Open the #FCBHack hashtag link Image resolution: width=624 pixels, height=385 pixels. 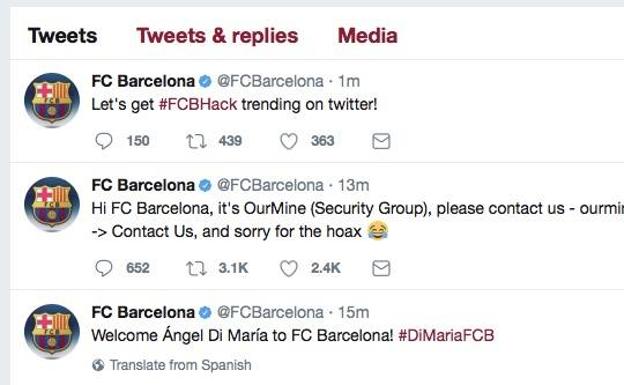coord(198,104)
